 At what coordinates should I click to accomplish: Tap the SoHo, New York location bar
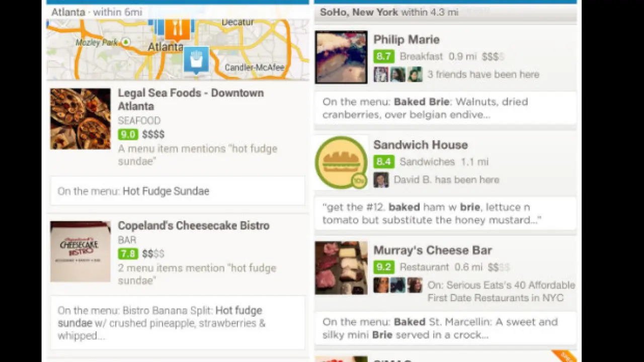tap(445, 13)
